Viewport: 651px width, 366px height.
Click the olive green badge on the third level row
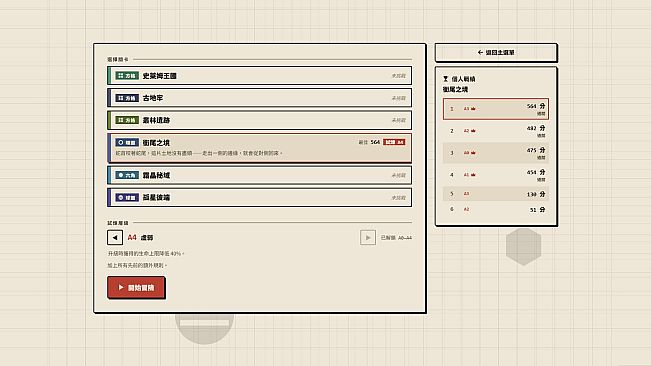127,120
